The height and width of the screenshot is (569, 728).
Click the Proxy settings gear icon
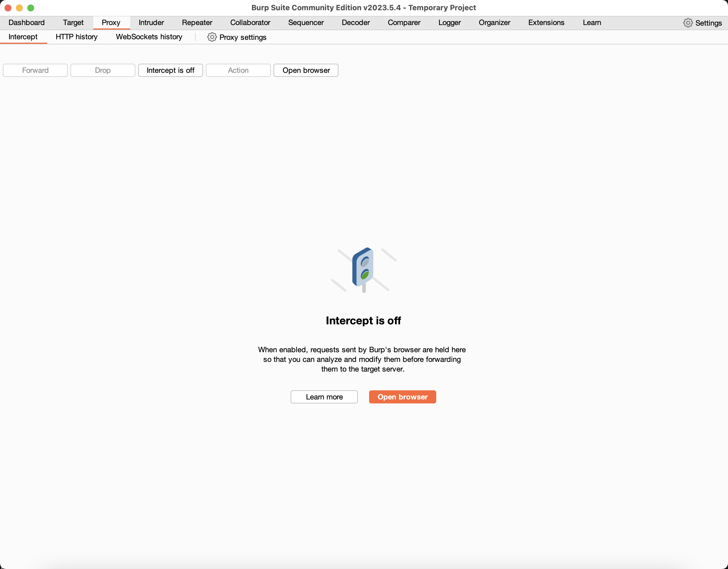pos(212,37)
